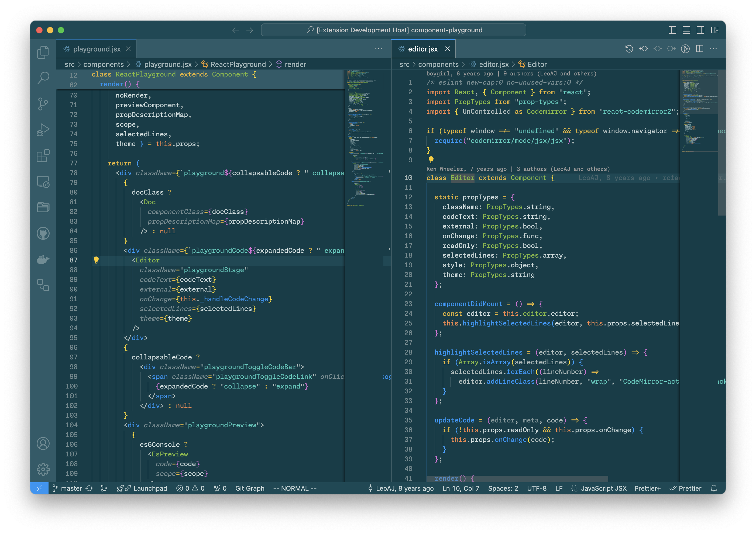Click the ports forwarded status item
Viewport: 756px width, 534px height.
[x=220, y=488]
